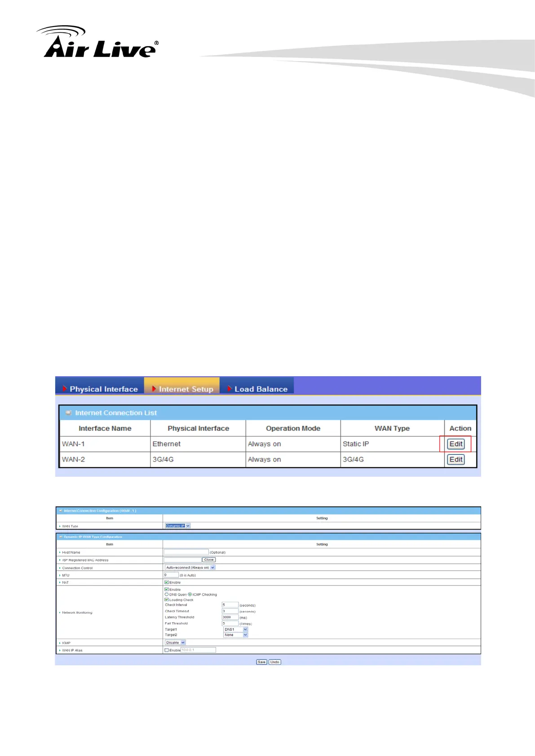Enable the WAN IP Alias checkbox
The image size is (535, 756).
(x=167, y=650)
